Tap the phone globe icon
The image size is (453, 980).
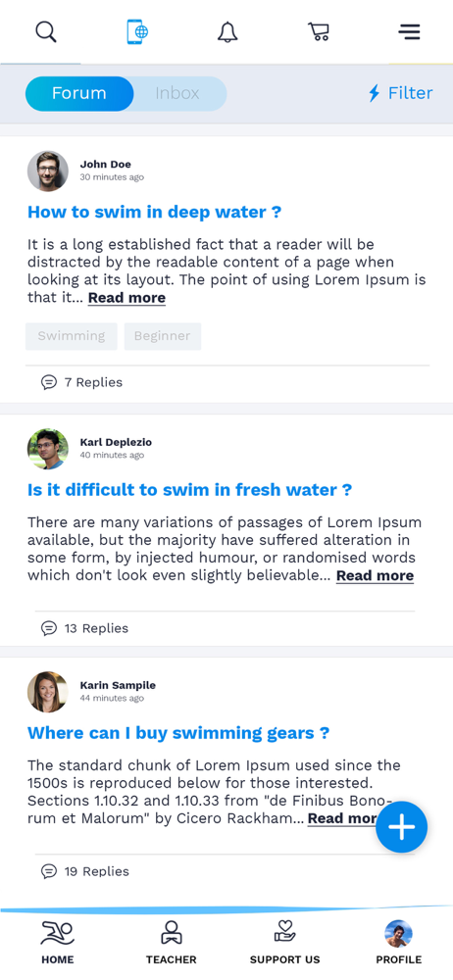[137, 32]
